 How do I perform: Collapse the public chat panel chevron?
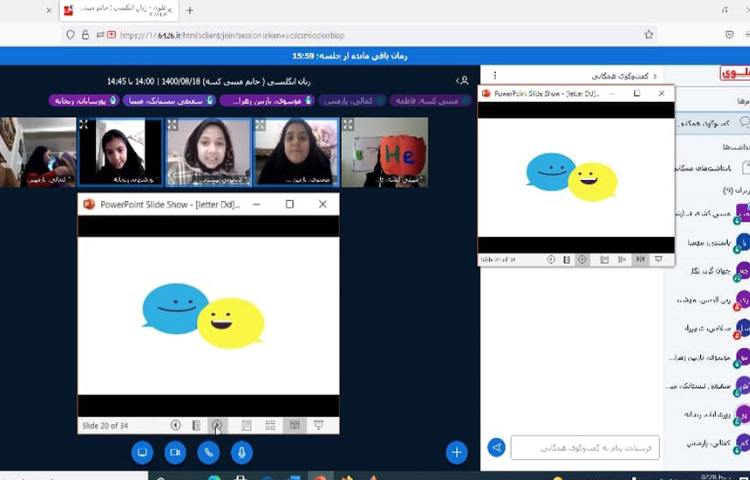(x=655, y=75)
